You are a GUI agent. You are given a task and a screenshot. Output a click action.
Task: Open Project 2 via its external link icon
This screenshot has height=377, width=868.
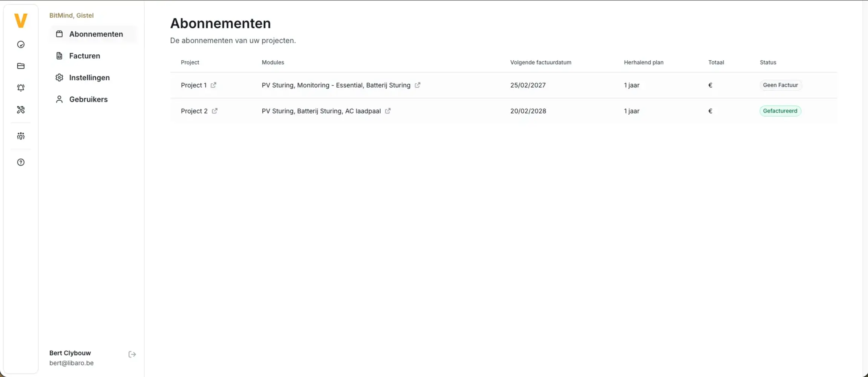(x=215, y=111)
